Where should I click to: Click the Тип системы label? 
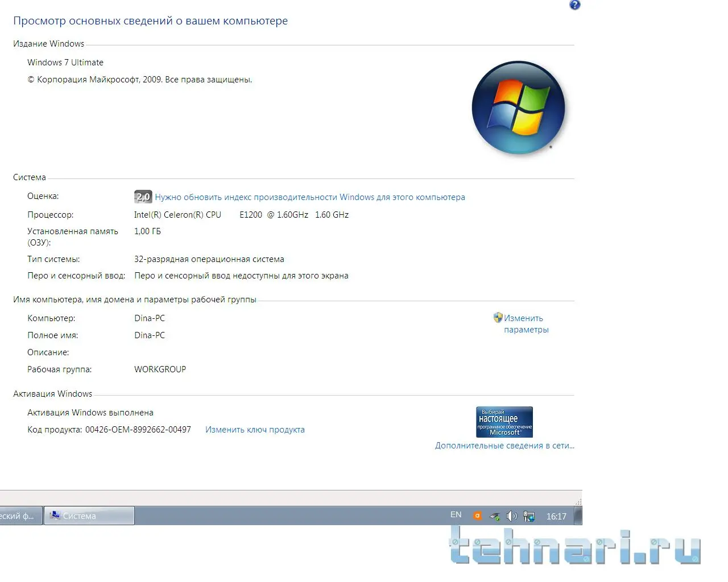click(x=53, y=259)
